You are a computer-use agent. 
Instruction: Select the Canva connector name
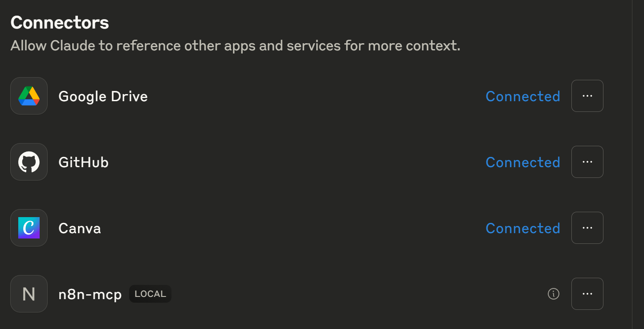[79, 228]
